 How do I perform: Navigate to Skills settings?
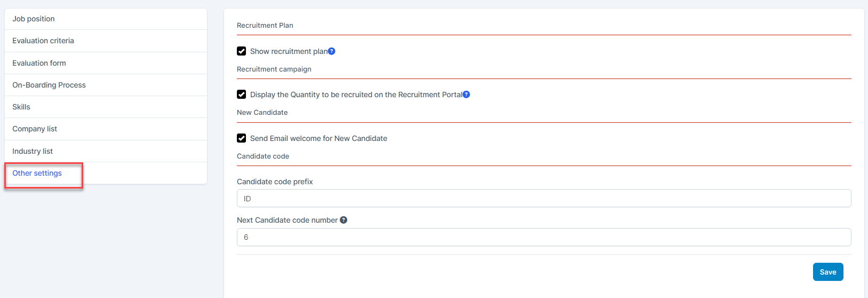(x=21, y=107)
